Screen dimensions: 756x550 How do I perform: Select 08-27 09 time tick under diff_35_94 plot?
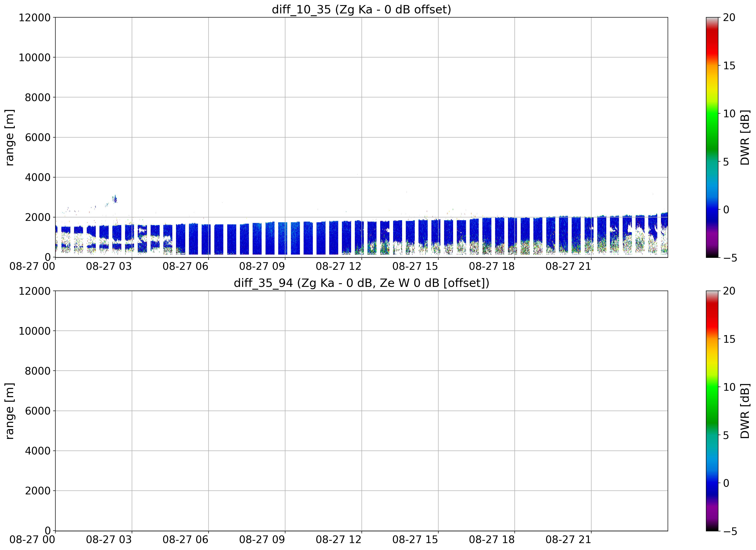coord(262,540)
